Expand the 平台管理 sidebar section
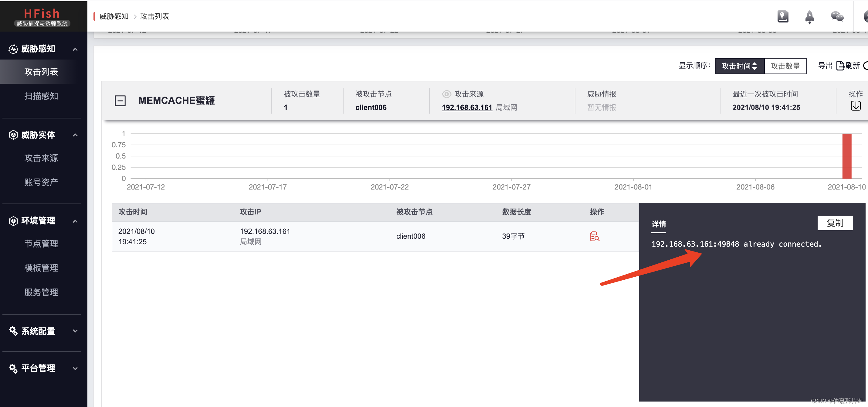868x407 pixels. pos(75,368)
